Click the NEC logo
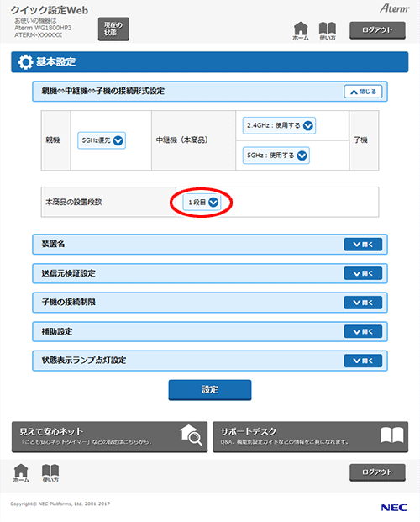The width and height of the screenshot is (420, 522). click(394, 508)
